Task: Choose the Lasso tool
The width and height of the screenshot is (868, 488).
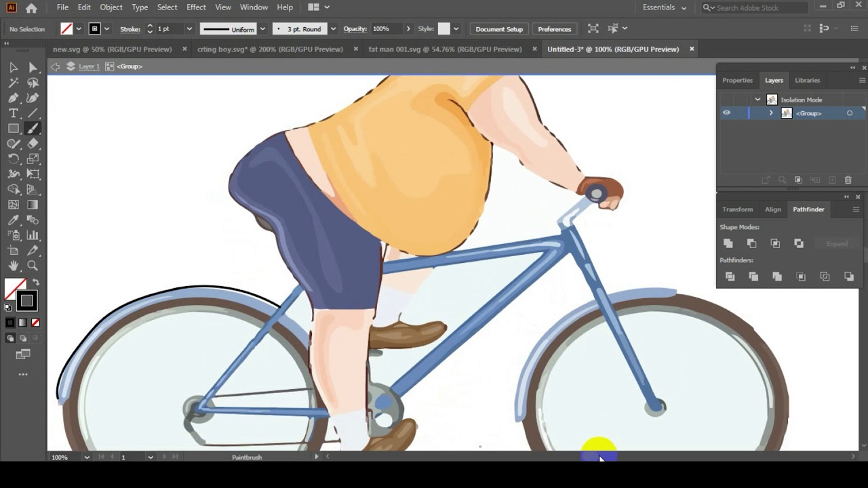Action: pos(33,83)
